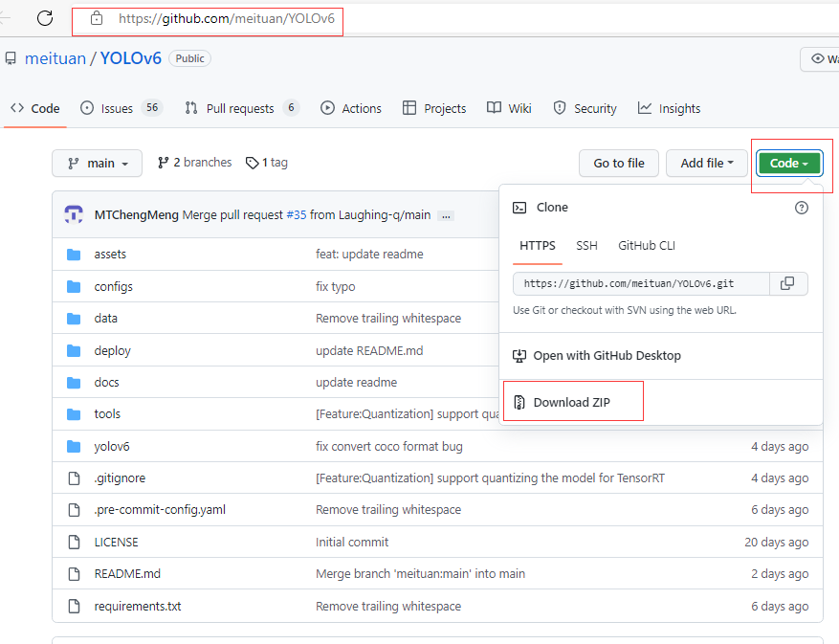Open the 'Initial commit' message link
839x644 pixels.
(x=352, y=543)
